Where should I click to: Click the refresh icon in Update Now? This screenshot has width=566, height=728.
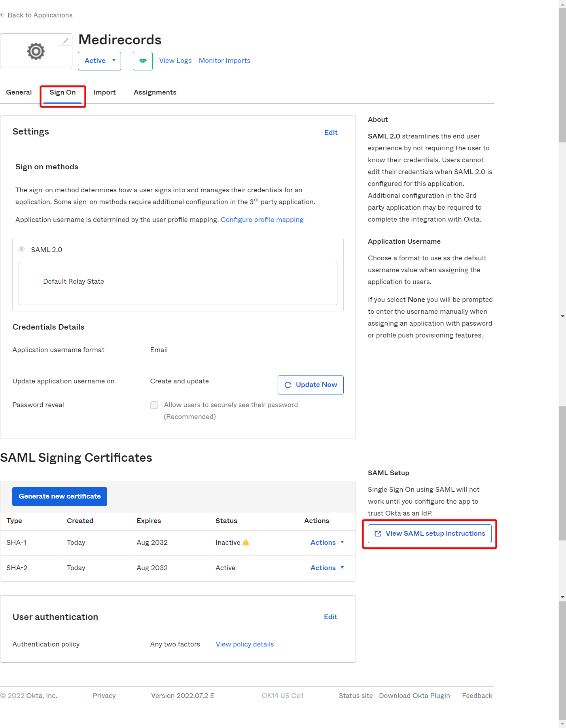[288, 385]
